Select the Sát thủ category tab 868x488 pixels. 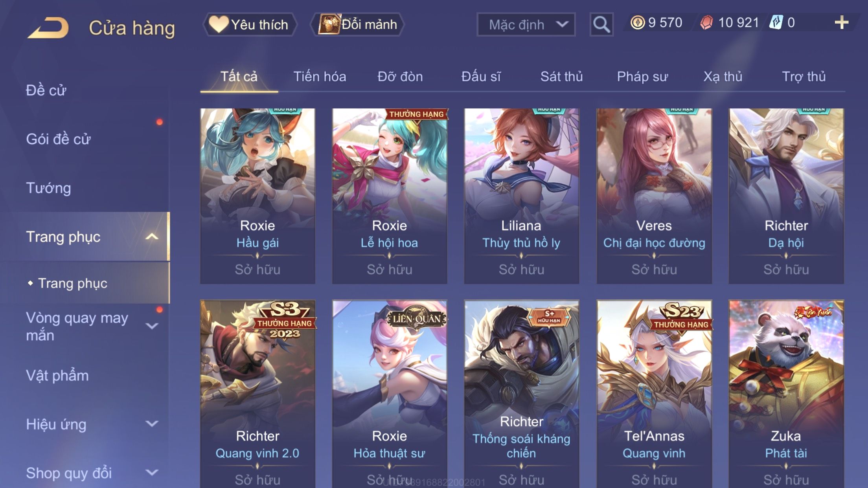[x=561, y=77]
